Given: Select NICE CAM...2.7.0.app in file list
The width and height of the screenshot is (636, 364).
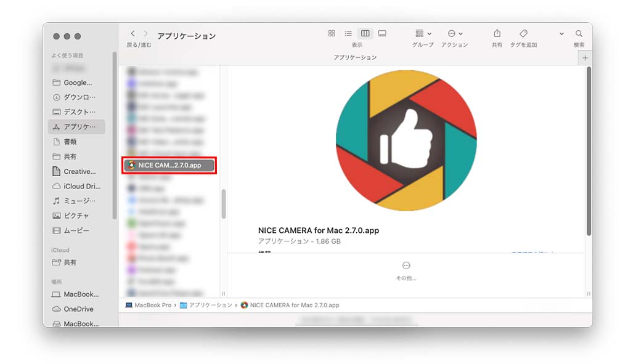Looking at the screenshot, I should click(x=169, y=166).
